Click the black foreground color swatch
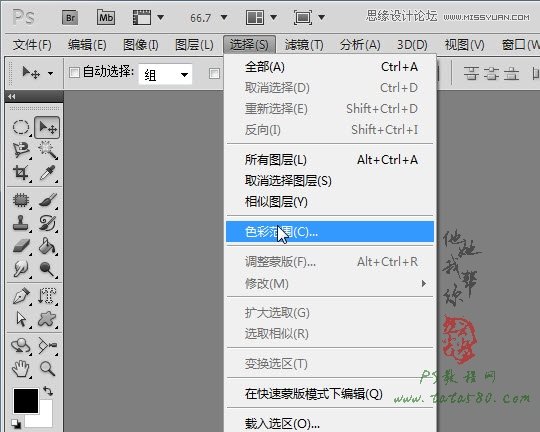This screenshot has width=540, height=432. click(x=25, y=401)
